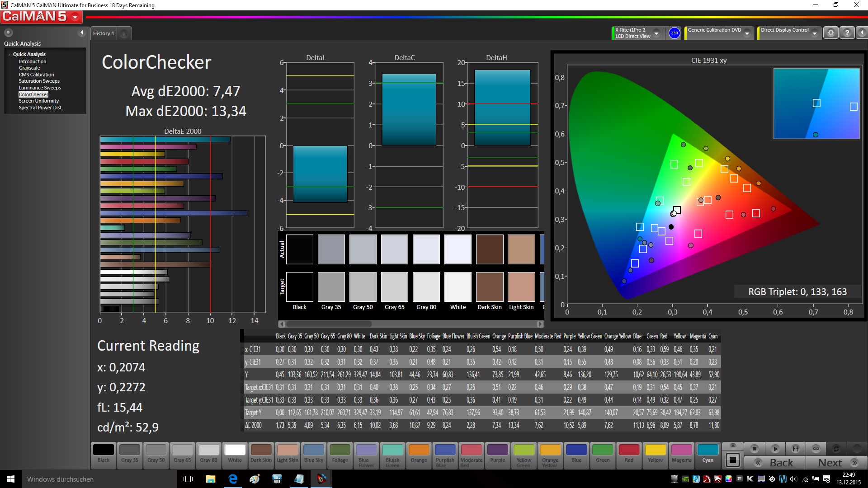Click the Back button
Image resolution: width=868 pixels, height=488 pixels.
(x=775, y=463)
